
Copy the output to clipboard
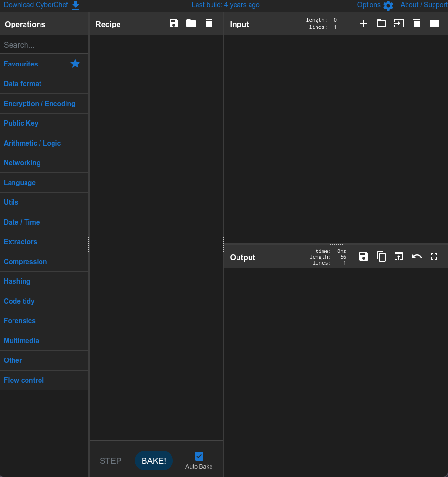(x=381, y=256)
